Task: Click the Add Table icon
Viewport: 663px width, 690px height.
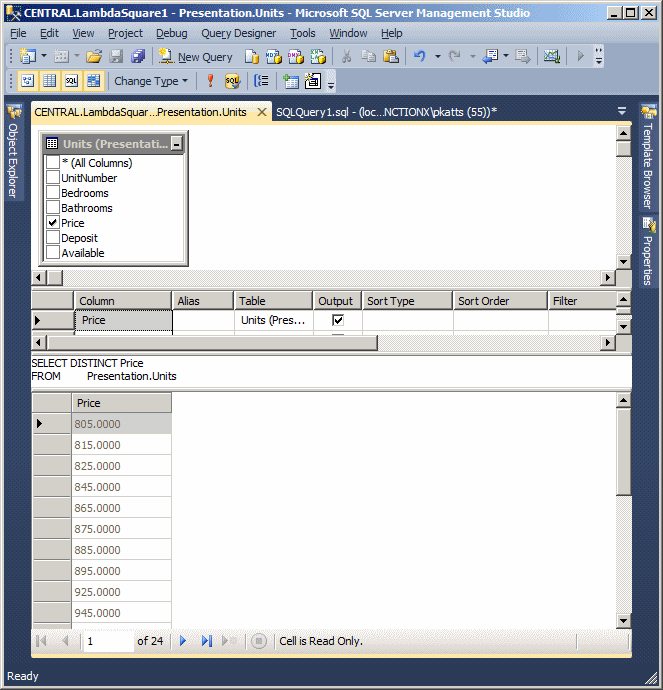Action: [291, 81]
